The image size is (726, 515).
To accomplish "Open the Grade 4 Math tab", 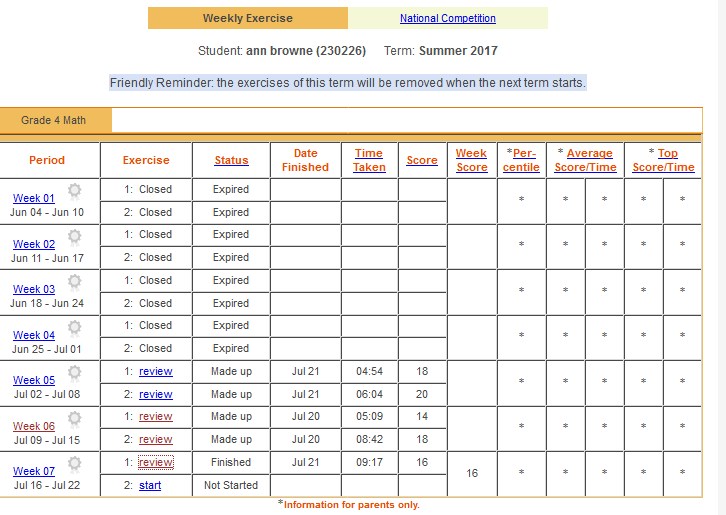I will point(56,120).
